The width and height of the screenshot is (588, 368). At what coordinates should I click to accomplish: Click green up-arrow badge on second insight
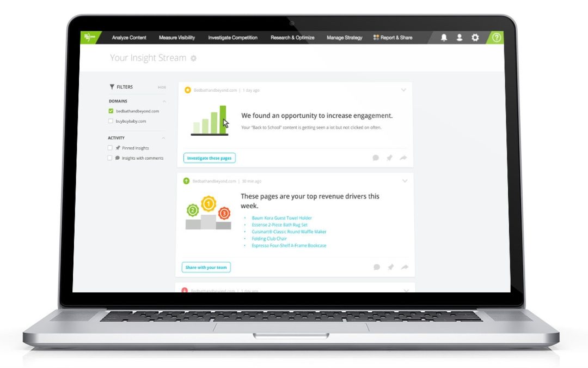[x=186, y=181]
